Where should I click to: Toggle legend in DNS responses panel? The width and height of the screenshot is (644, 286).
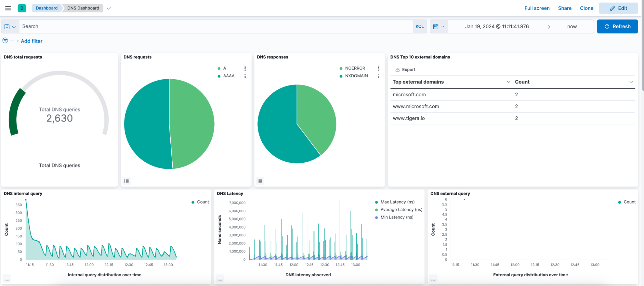[260, 181]
